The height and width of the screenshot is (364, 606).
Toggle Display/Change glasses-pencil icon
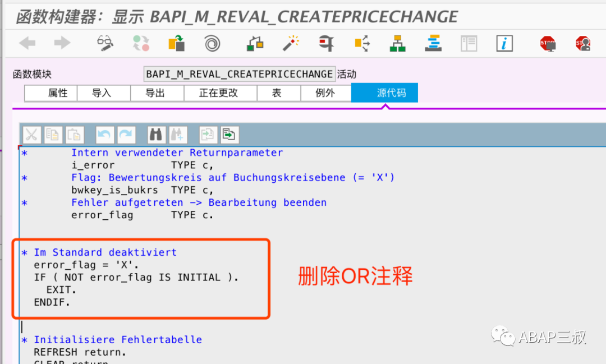coord(105,43)
